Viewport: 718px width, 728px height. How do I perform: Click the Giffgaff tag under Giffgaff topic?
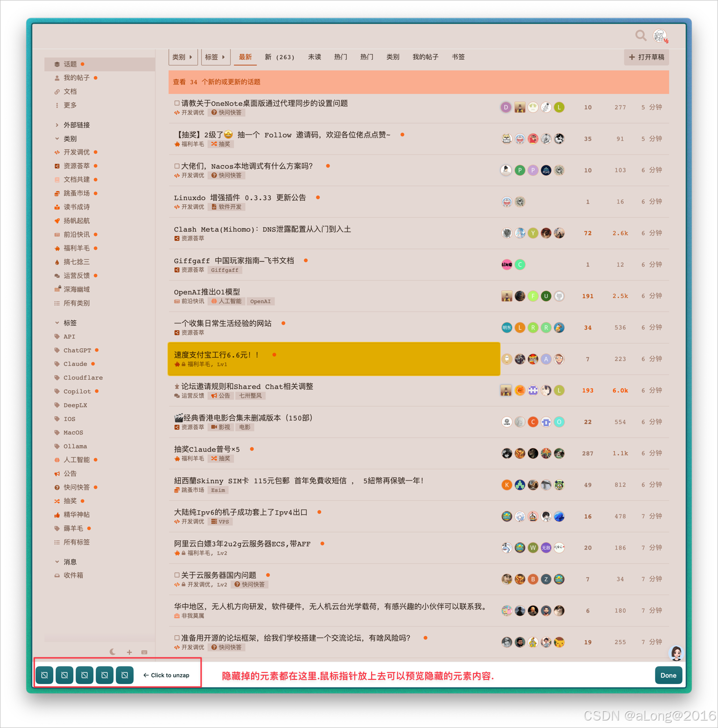tap(225, 270)
